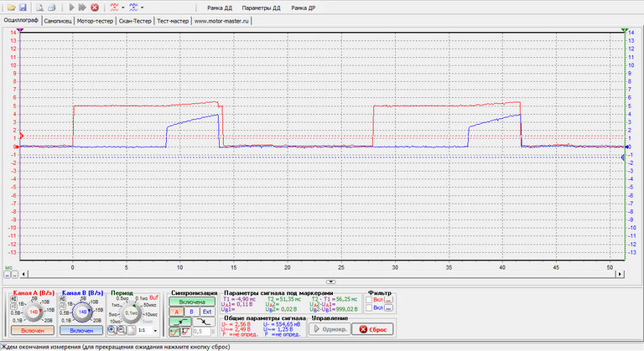
Task: Open the blue waveform dropdown arrow in toolbar
Action: 142,7
